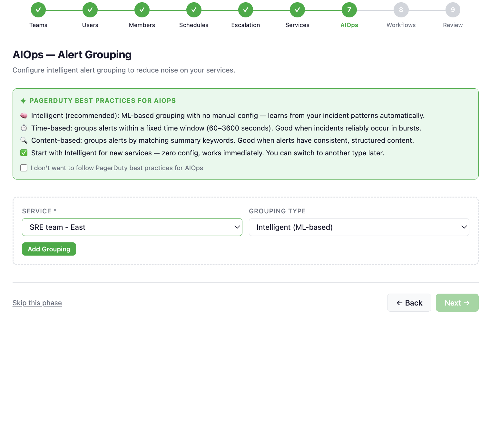Open the Service dropdown showing SRE team - East

132,227
